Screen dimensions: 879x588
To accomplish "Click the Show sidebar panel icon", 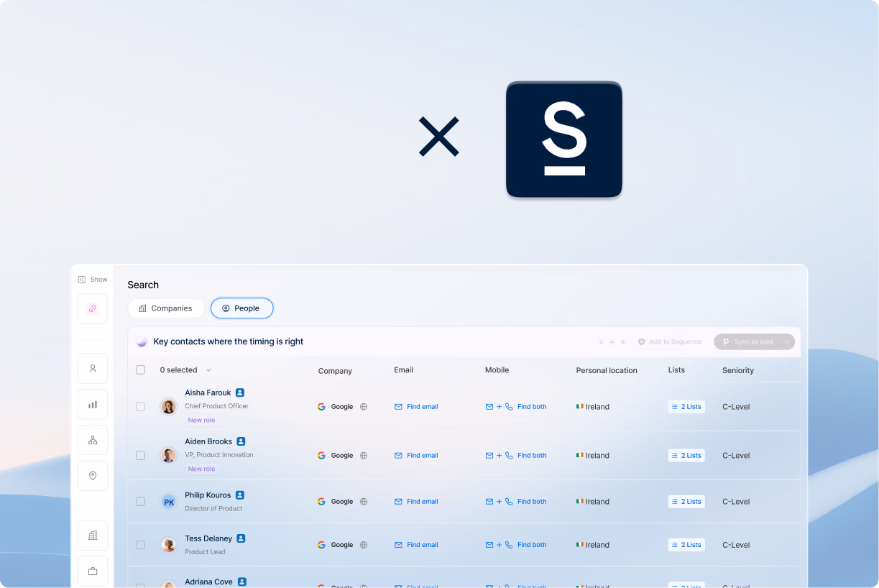I will coord(82,280).
